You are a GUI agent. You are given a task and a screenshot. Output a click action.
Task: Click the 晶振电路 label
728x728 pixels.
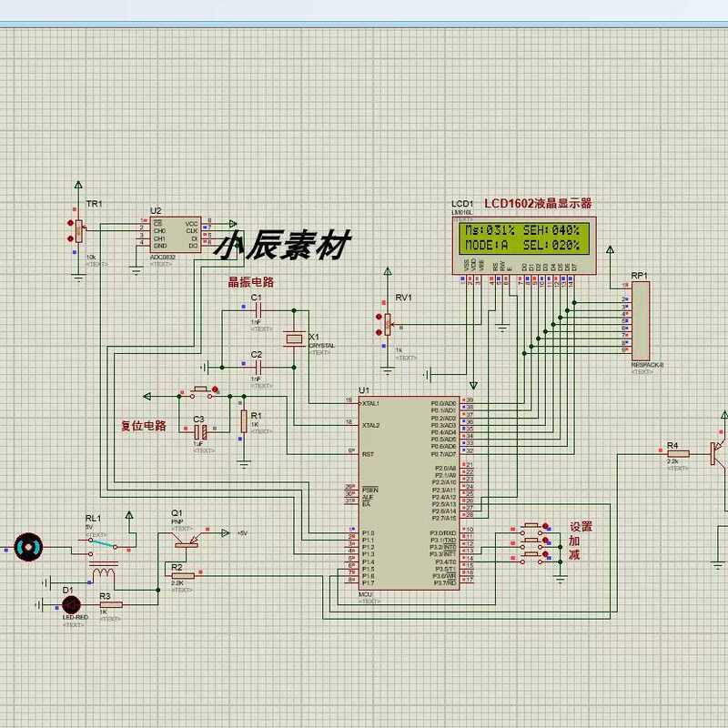click(x=251, y=282)
